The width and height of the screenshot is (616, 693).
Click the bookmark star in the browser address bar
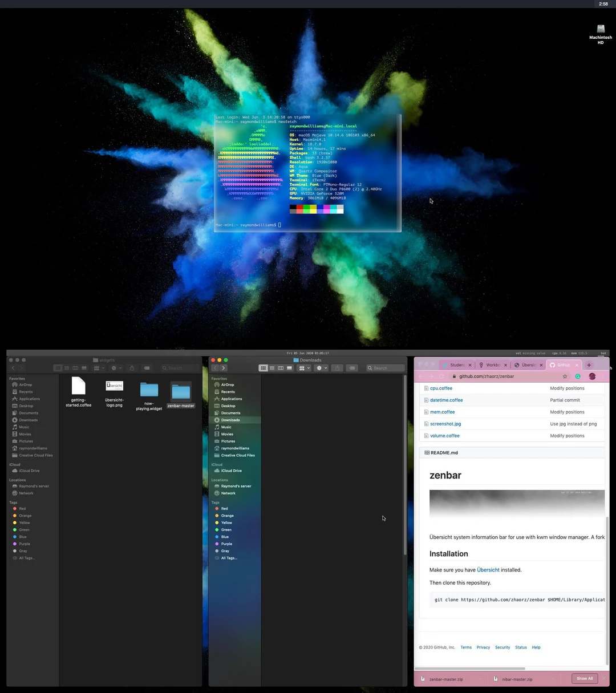coord(565,376)
